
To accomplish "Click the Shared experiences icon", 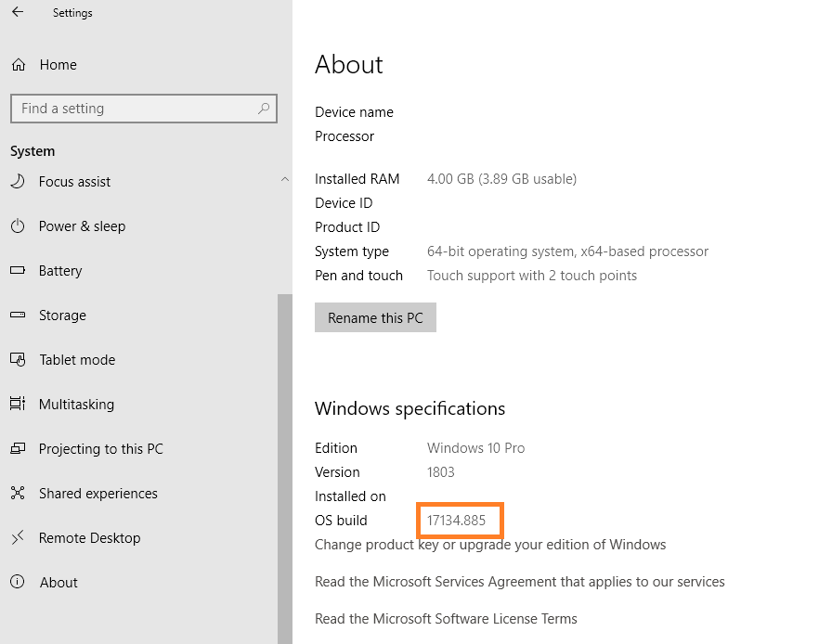I will click(18, 494).
